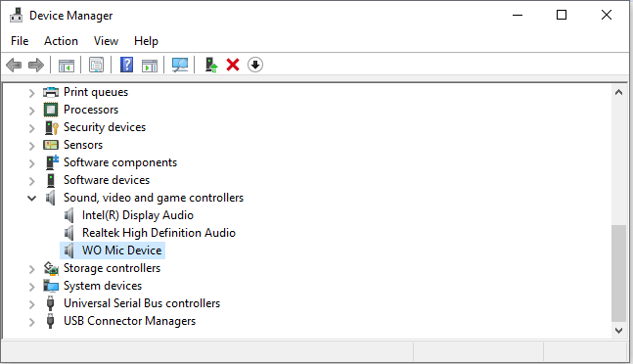633x364 pixels.
Task: Expand USB Connector Managers chevron
Action: [32, 322]
